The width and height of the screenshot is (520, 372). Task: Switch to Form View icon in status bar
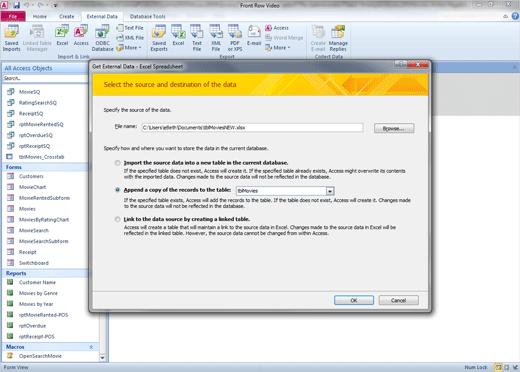498,367
